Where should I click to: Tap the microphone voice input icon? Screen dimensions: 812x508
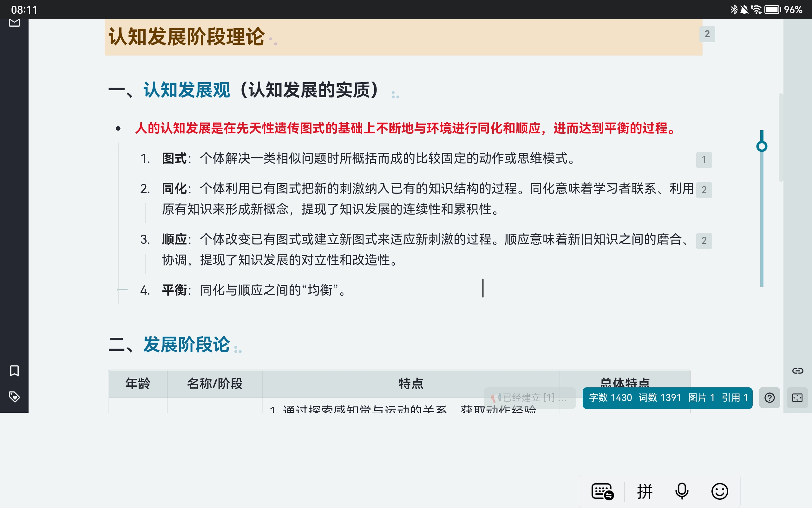(x=682, y=491)
